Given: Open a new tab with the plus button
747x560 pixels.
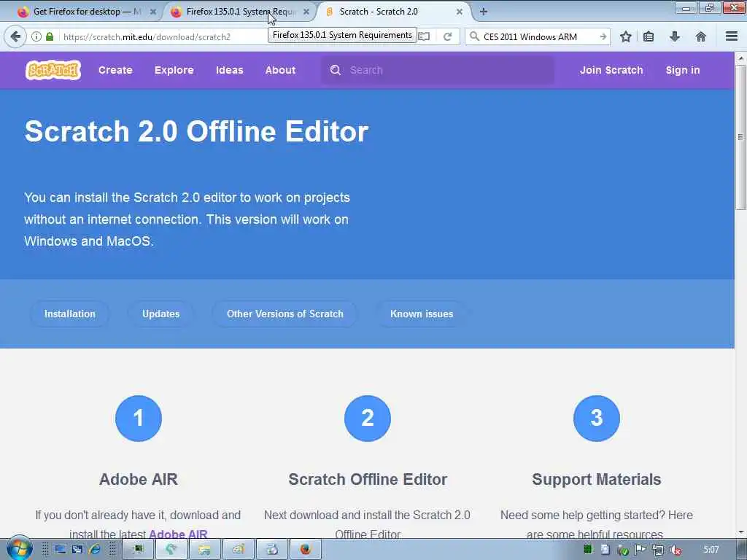Looking at the screenshot, I should click(x=483, y=12).
